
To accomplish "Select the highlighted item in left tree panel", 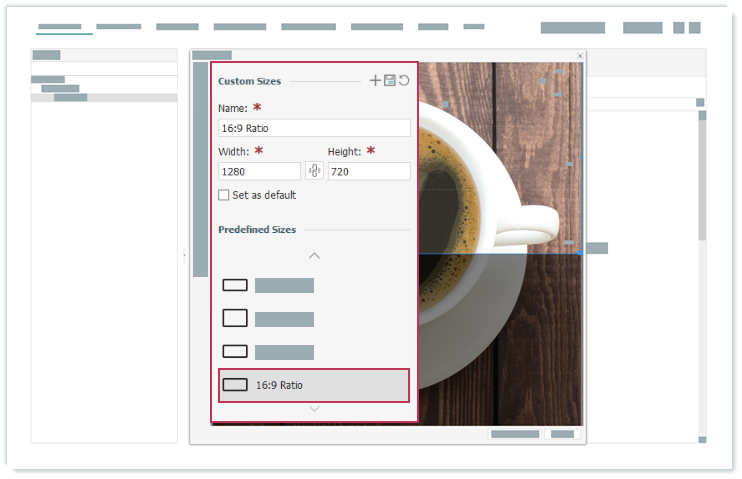I will coord(70,98).
